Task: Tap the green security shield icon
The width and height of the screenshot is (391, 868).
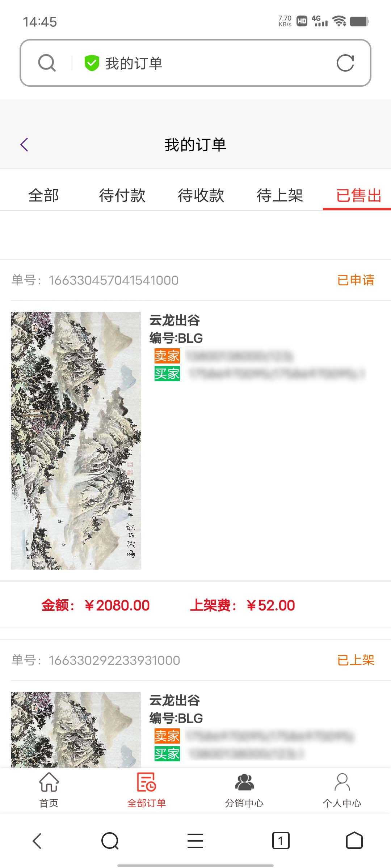Action: 92,63
